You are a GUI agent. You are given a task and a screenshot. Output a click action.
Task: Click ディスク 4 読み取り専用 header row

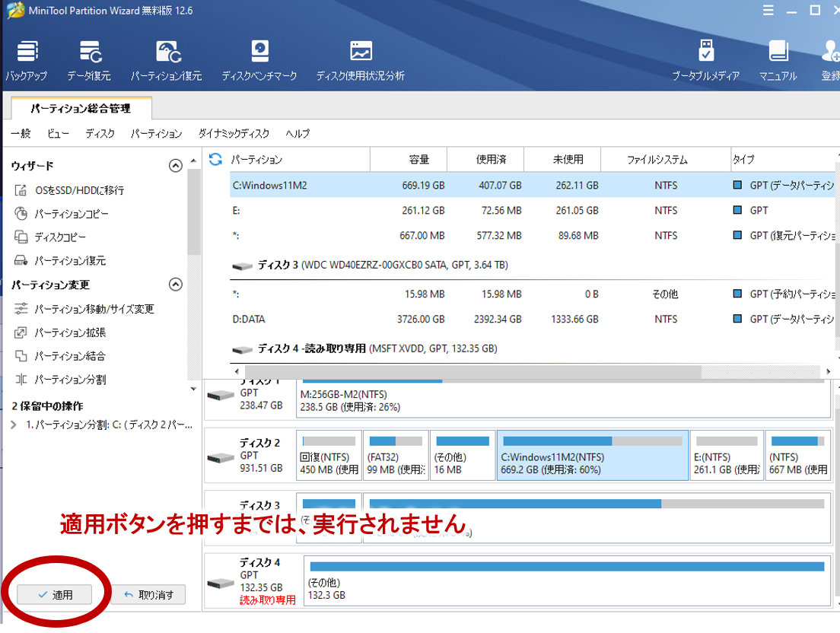coord(364,348)
